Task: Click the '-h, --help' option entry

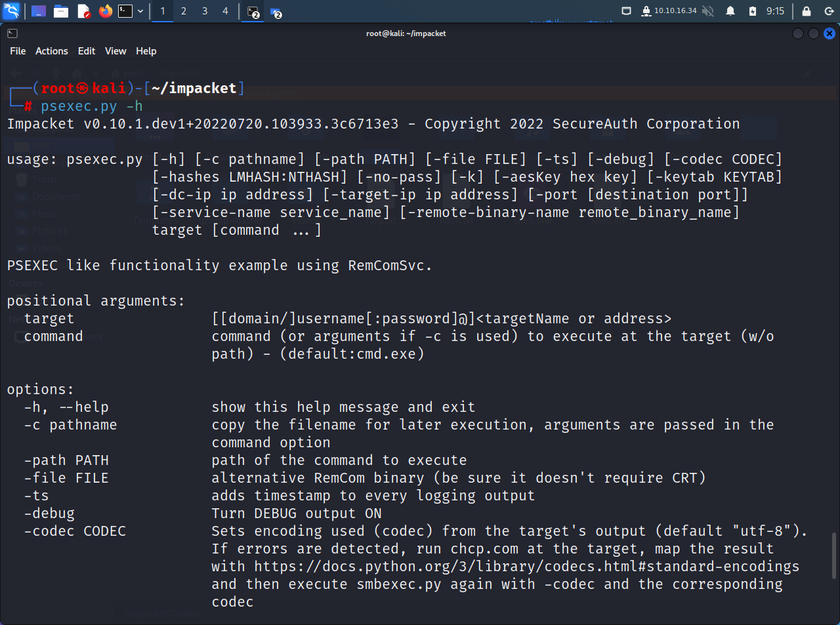Action: tap(66, 407)
